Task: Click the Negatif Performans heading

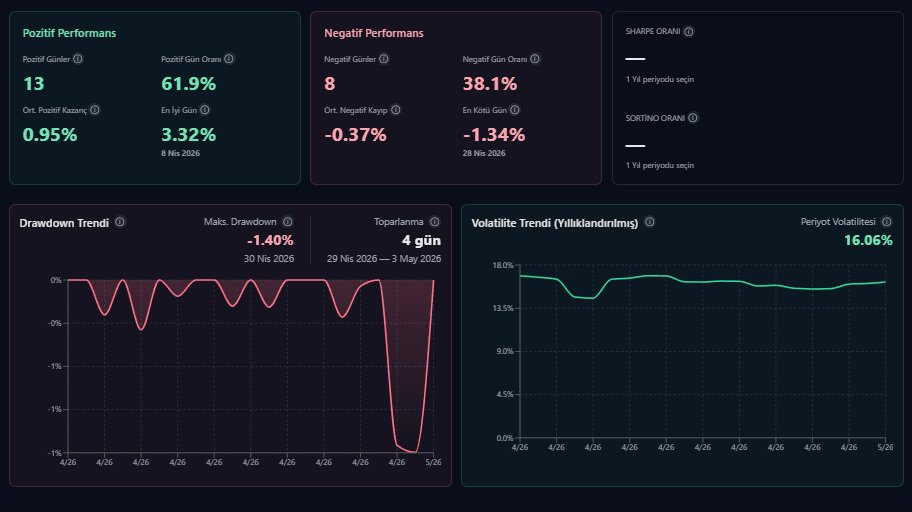Action: coord(374,33)
